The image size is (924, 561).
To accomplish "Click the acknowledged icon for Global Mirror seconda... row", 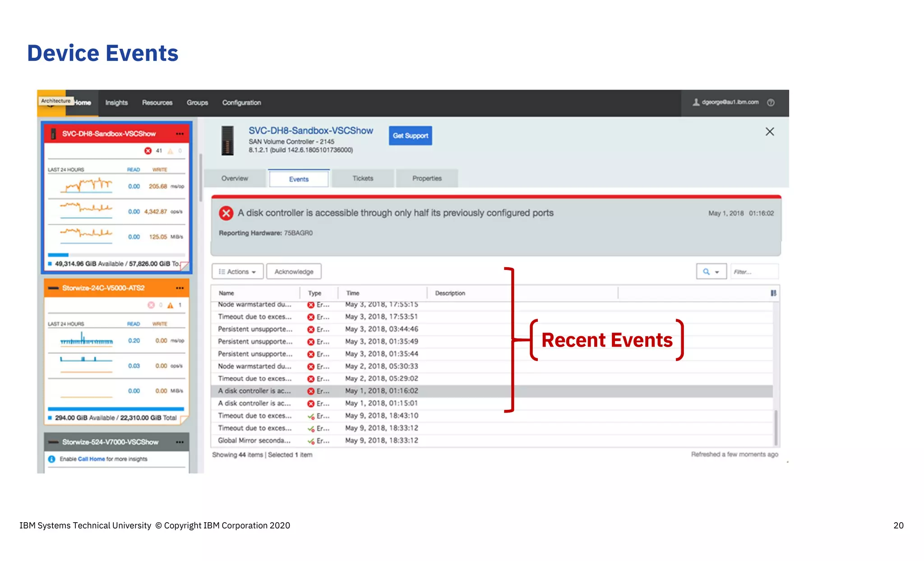I will pos(311,441).
